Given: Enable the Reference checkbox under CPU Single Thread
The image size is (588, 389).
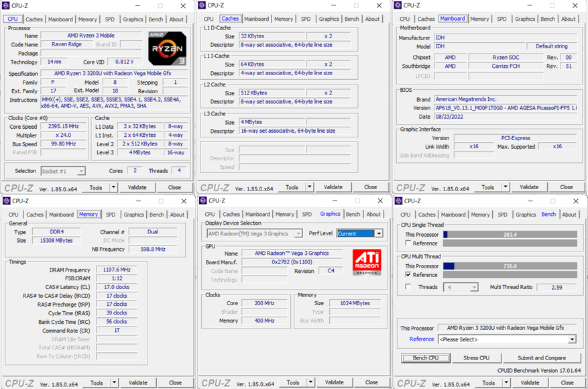Looking at the screenshot, I should click(x=408, y=243).
